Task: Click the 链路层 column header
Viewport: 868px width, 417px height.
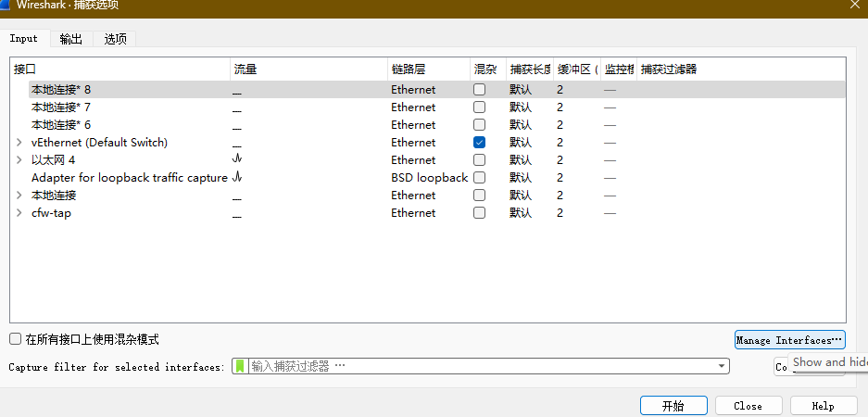Action: tap(429, 69)
